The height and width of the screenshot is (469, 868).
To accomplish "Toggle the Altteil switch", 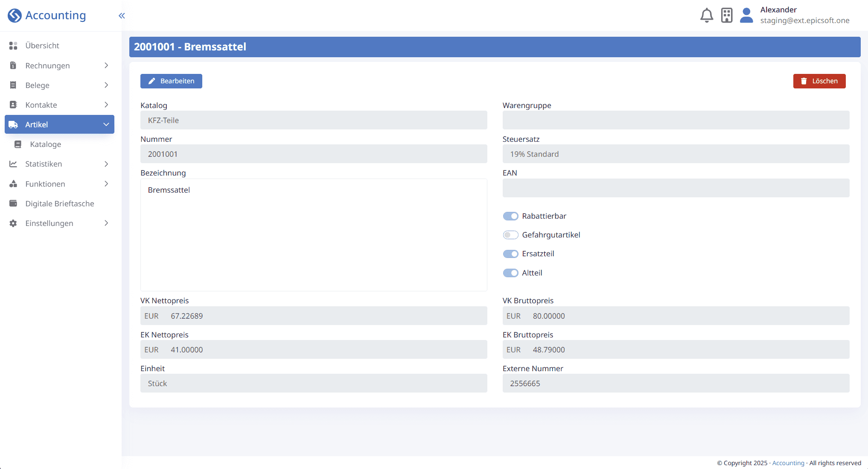I will point(510,273).
